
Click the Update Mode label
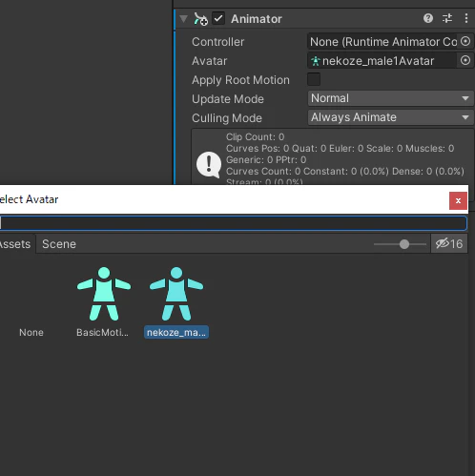pos(228,99)
